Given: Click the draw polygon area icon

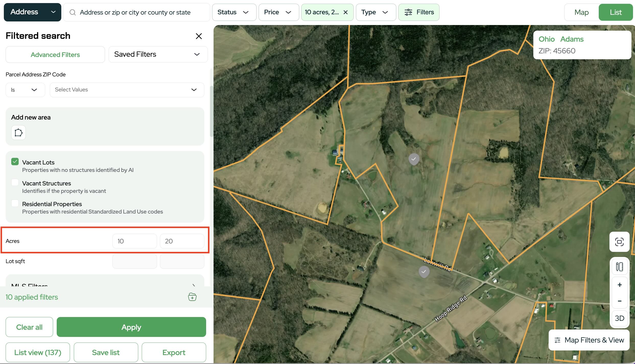Looking at the screenshot, I should click(x=18, y=133).
